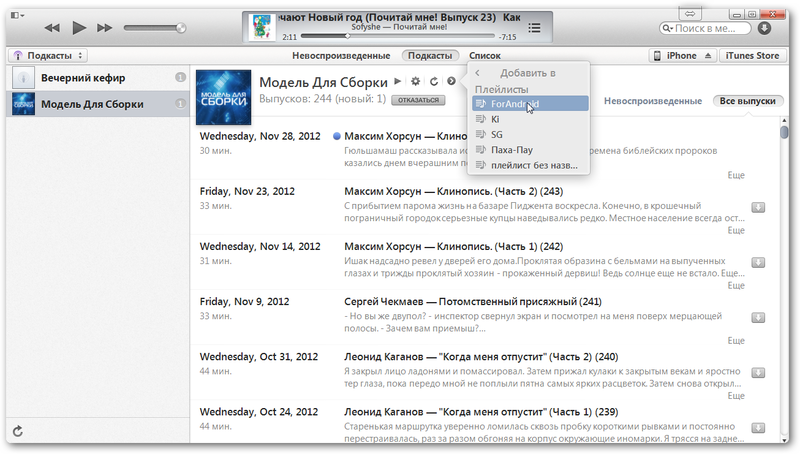The width and height of the screenshot is (800, 454).
Task: Select Модель Для Сборки podcast in the sidebar
Action: [98, 104]
